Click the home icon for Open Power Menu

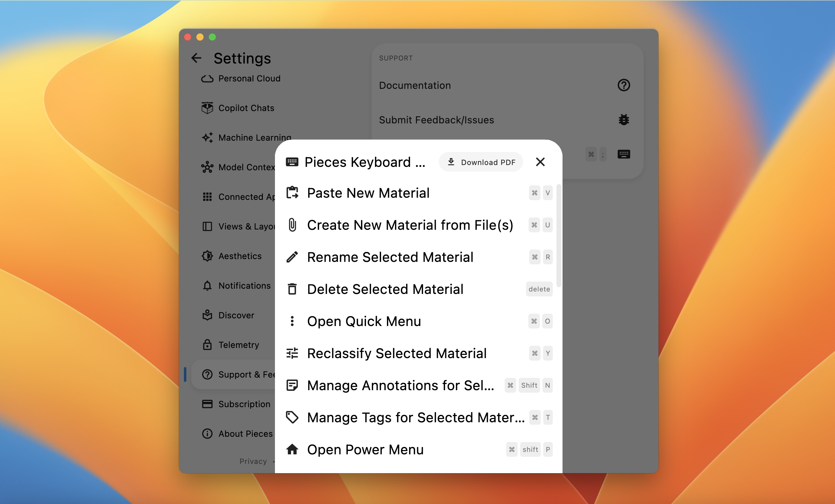[x=292, y=449]
